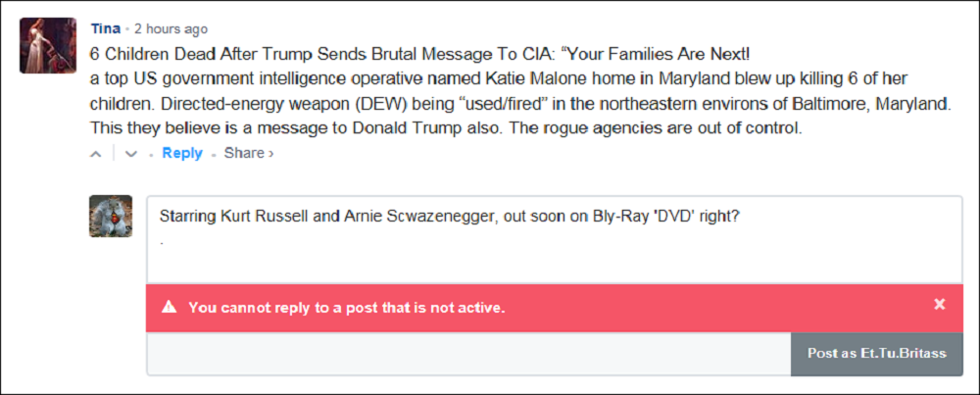The height and width of the screenshot is (395, 980).
Task: Downvote Tina's comment
Action: click(131, 154)
